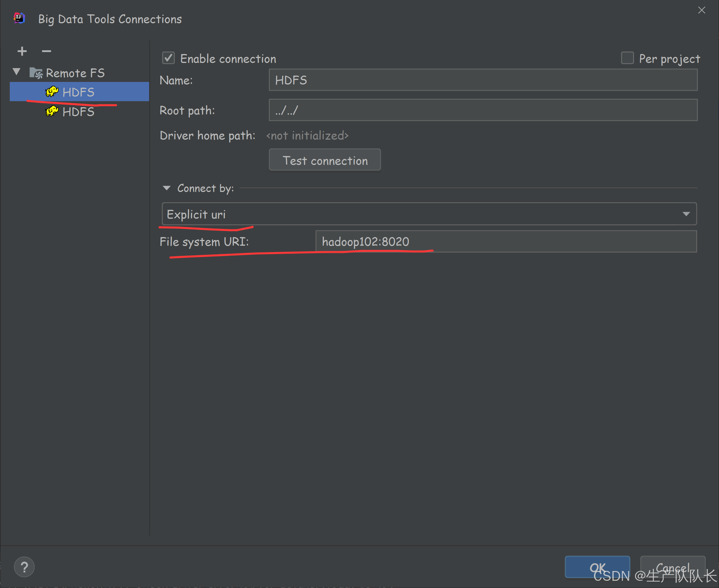Toggle the Enable connection checkbox
Screen dimensions: 719x588
tap(168, 58)
